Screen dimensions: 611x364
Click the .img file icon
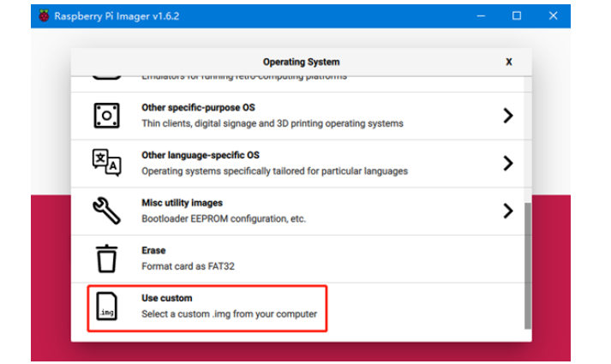tap(106, 307)
